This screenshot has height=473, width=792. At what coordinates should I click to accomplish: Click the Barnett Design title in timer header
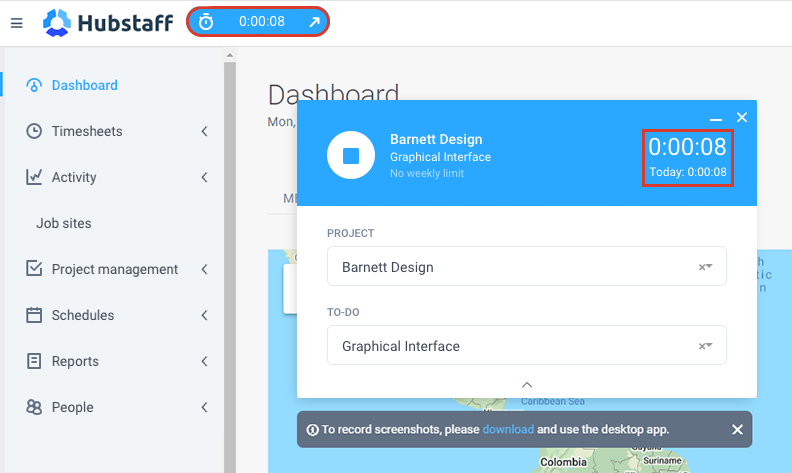436,139
